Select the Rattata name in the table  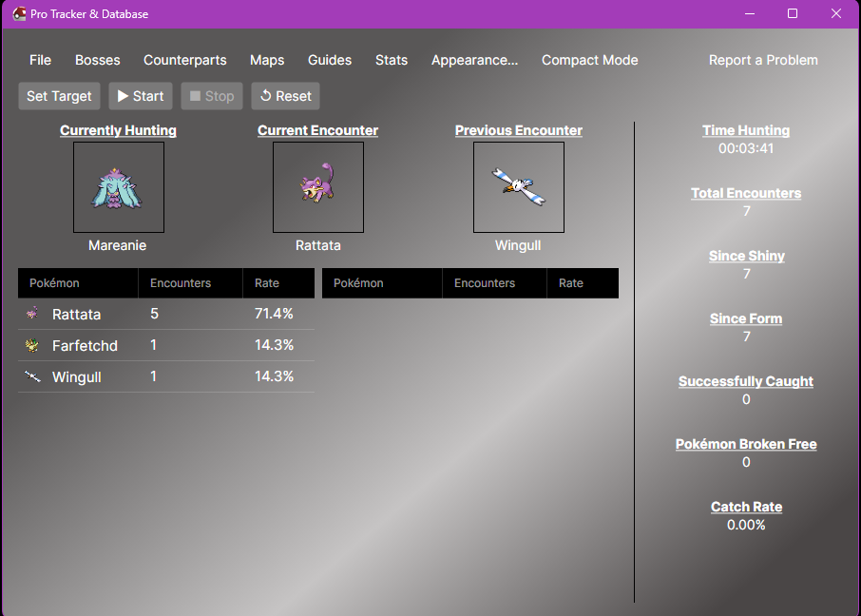point(76,315)
